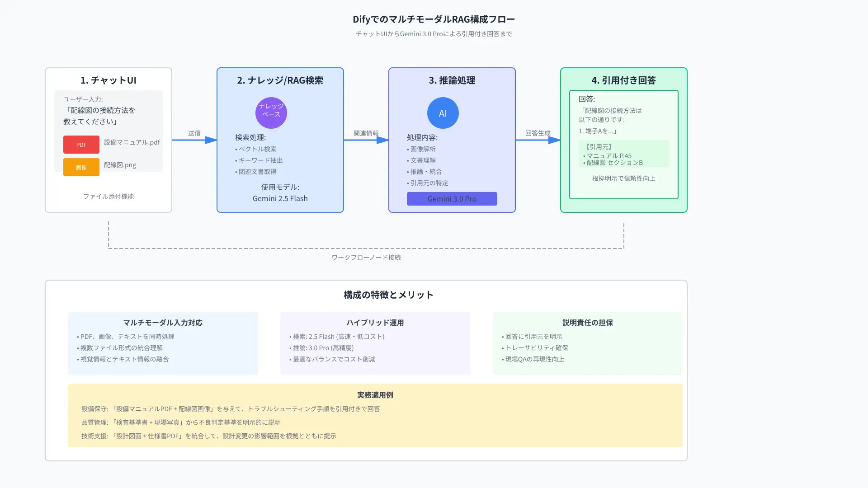Screen dimensions: 868x488
Task: Click the 推論・統合 bullet item
Action: click(425, 172)
